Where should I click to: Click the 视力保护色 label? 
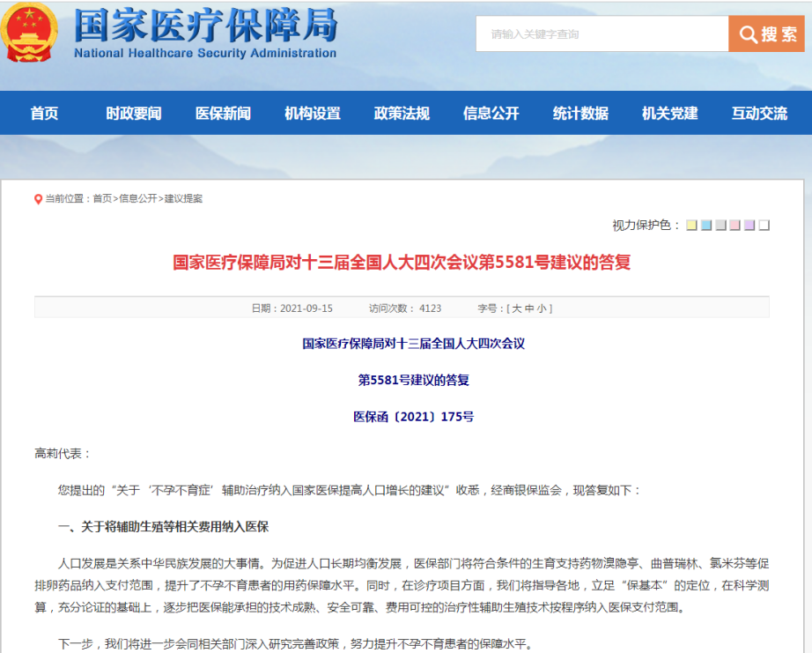[646, 225]
